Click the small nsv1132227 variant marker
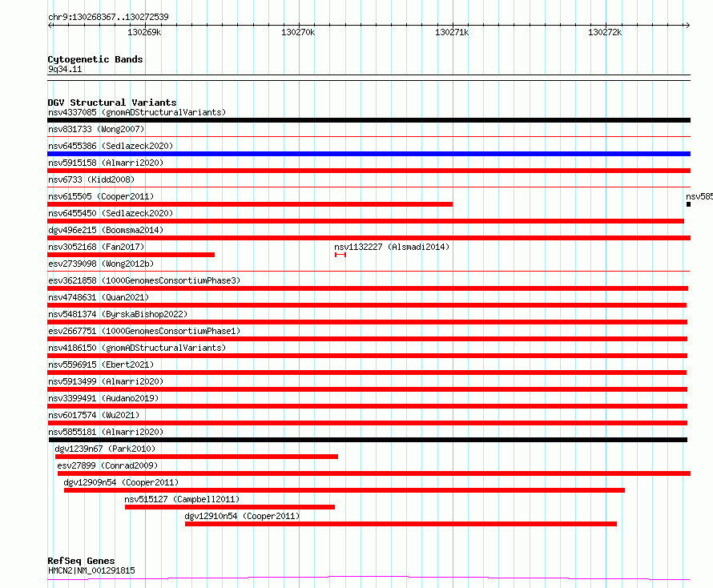713x588 pixels. [x=340, y=255]
